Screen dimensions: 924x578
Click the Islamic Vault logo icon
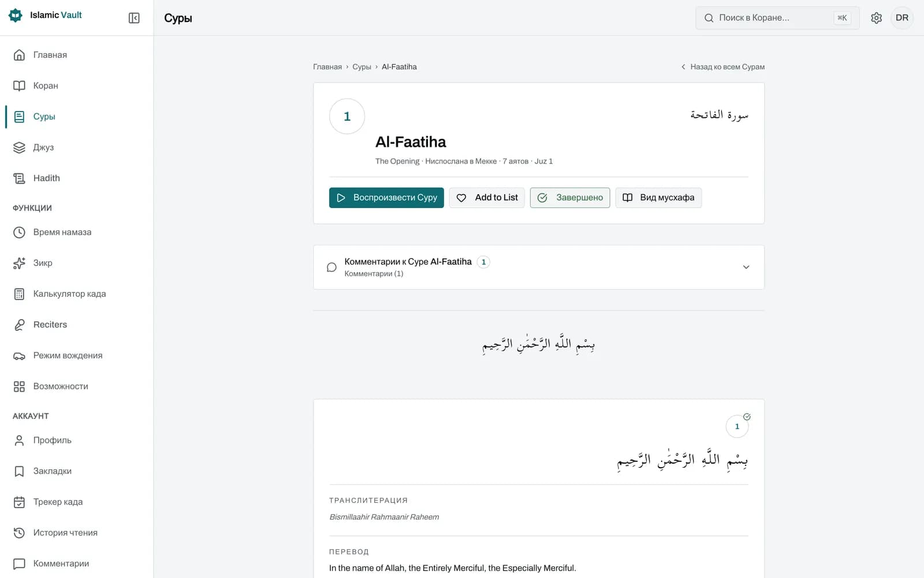pyautogui.click(x=16, y=16)
